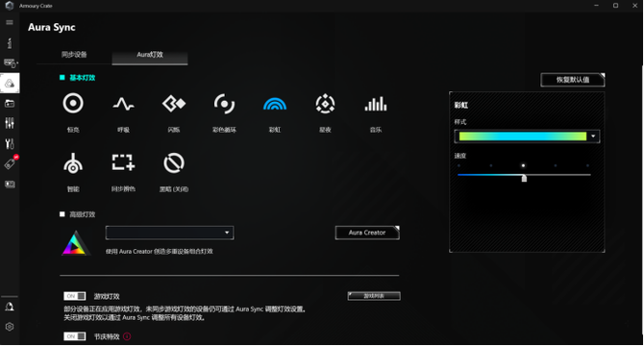Screen dimensions: 644x346
Task: Select the Strobing (闪烁) lighting effect
Action: tap(174, 104)
